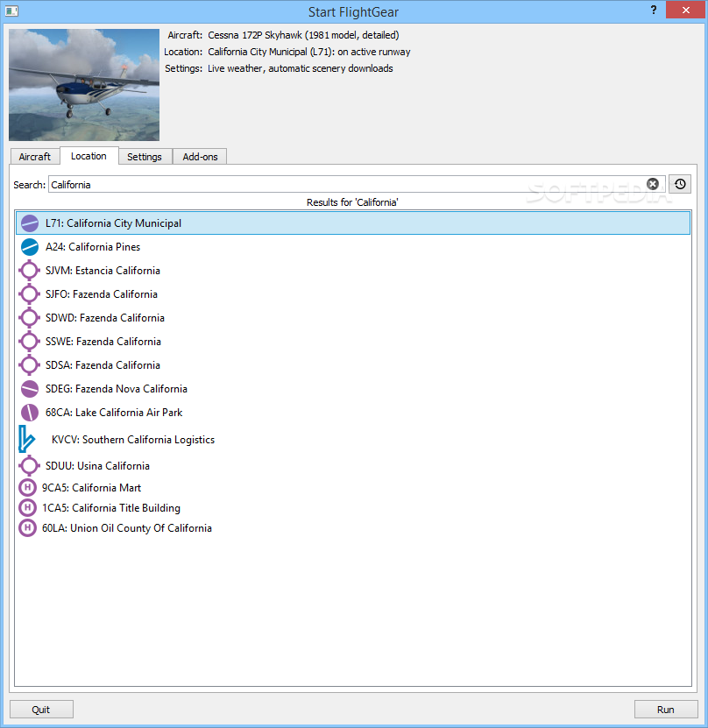Select the Location tab
Viewport: 708px width, 728px height.
[88, 156]
